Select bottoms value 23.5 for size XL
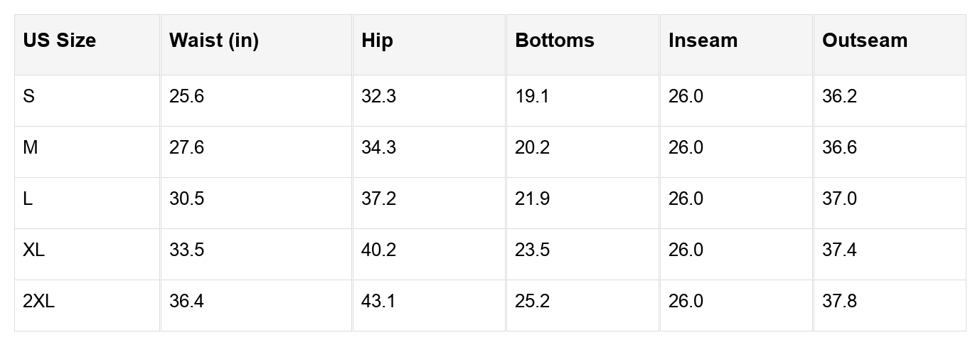 (x=532, y=250)
